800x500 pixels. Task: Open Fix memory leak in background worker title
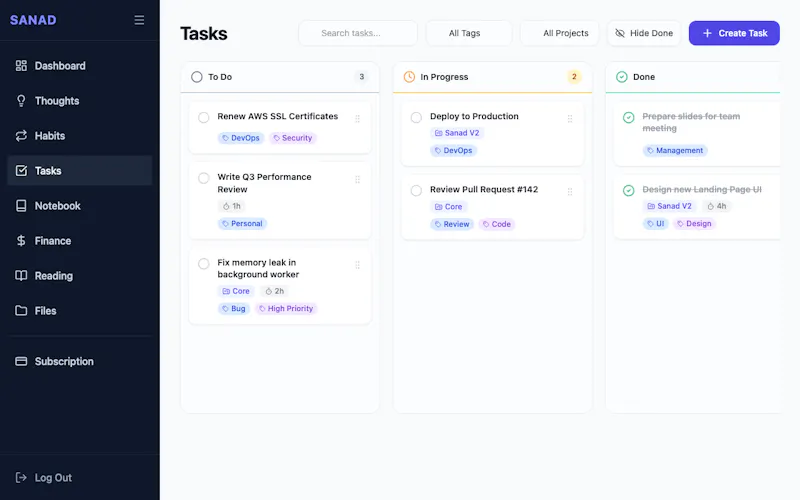click(258, 268)
